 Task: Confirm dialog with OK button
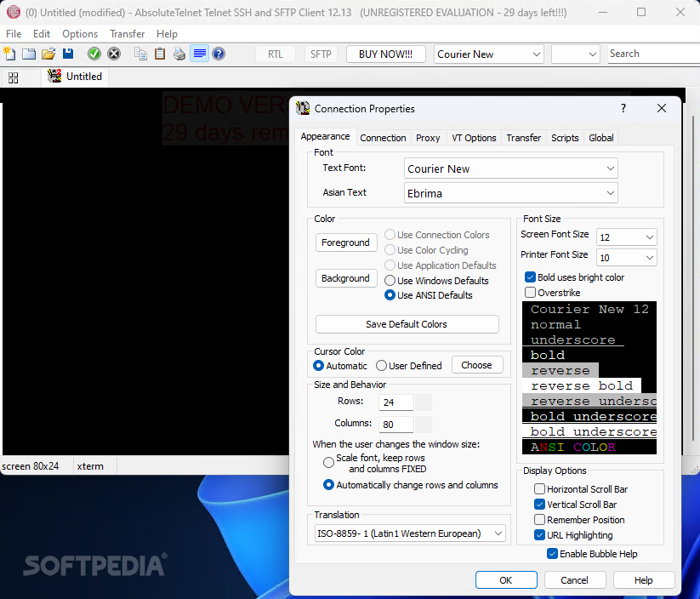coord(506,580)
